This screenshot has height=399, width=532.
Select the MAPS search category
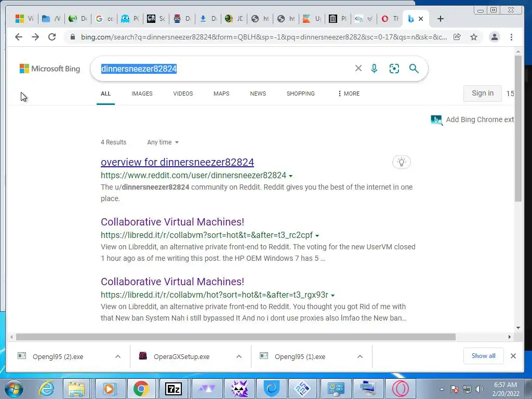[221, 94]
